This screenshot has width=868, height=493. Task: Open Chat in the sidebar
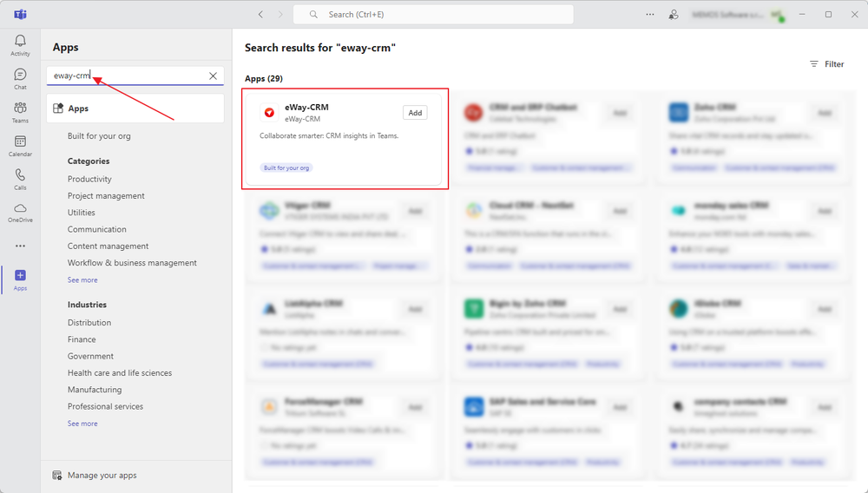pyautogui.click(x=20, y=79)
